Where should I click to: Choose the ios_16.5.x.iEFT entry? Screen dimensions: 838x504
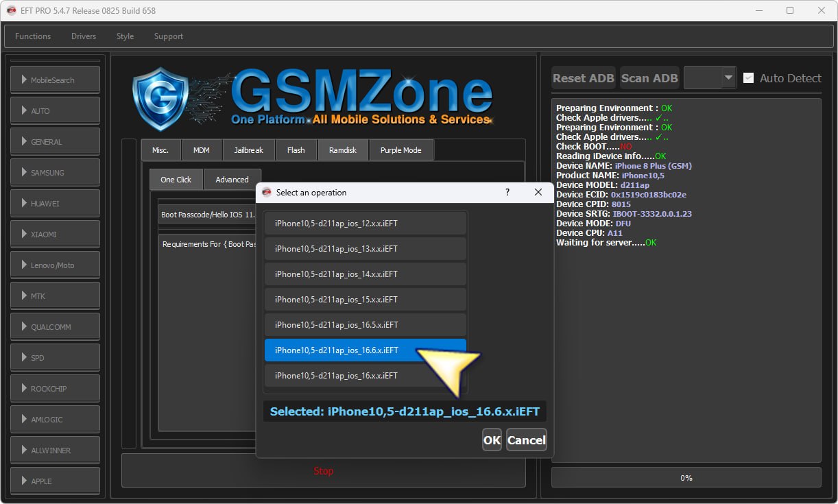(366, 325)
